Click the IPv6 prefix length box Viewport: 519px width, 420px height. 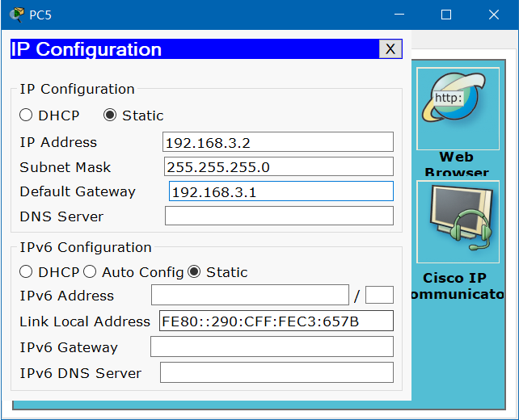click(x=379, y=295)
